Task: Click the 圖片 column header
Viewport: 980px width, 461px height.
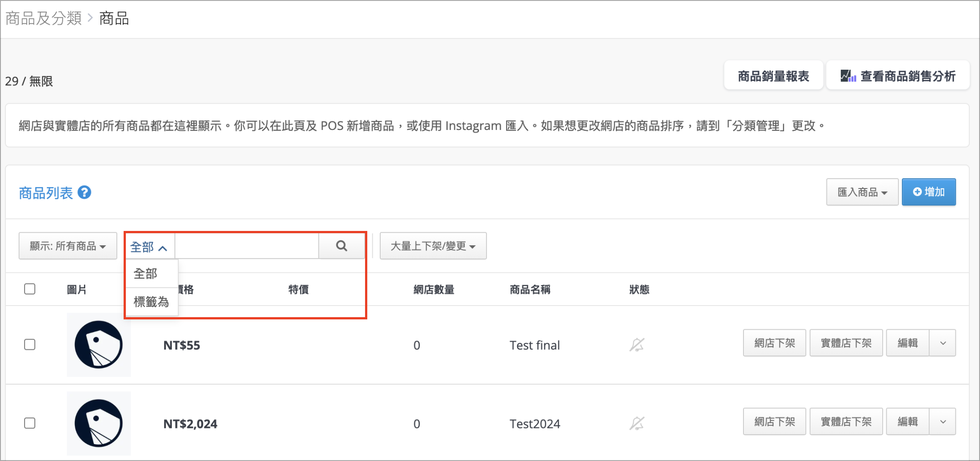Action: (x=77, y=289)
